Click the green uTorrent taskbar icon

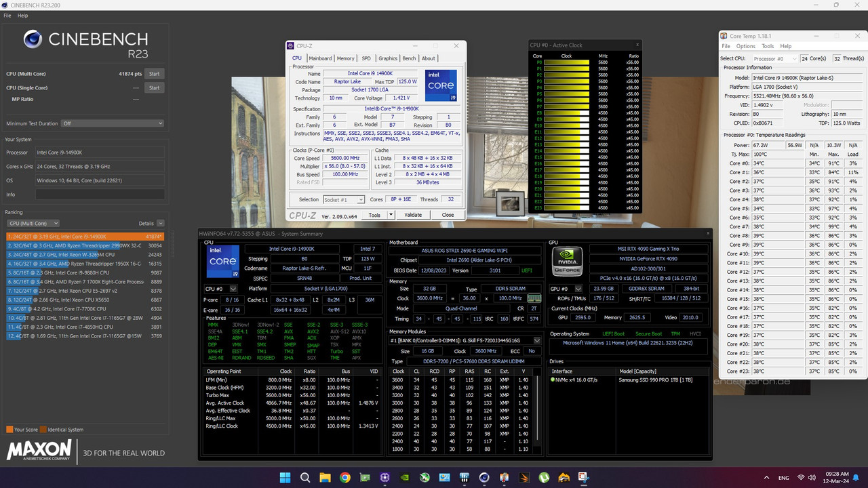point(544,477)
